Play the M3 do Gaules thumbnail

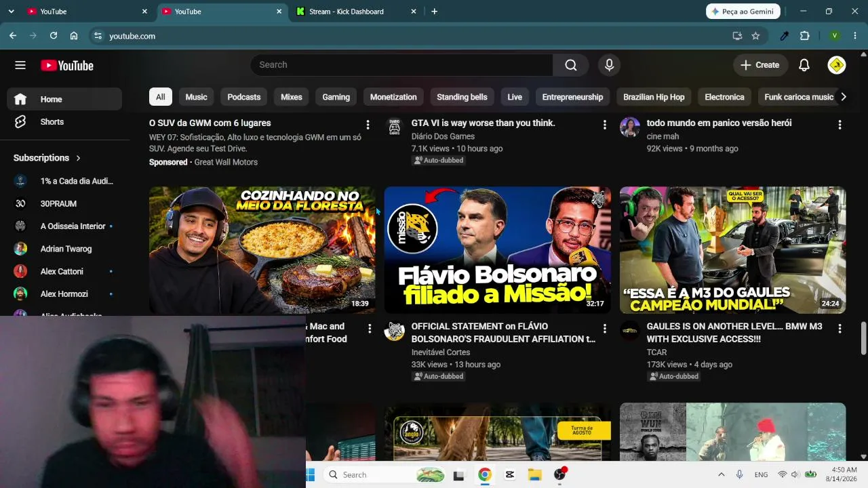click(732, 250)
